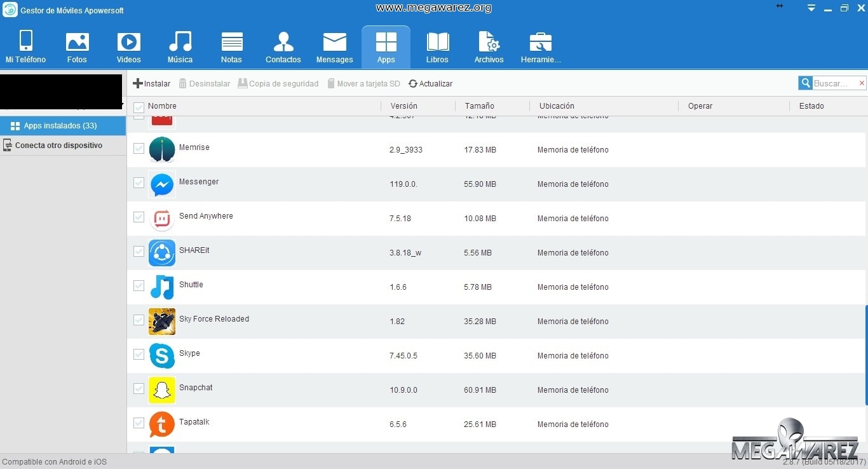
Task: Click the Snapchat size "60.91 MB"
Action: (x=480, y=390)
